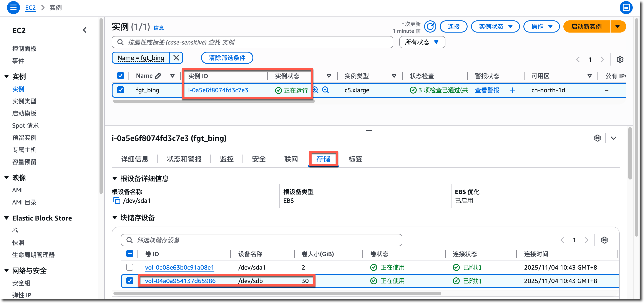Collapse the 根设备详细信息 section
Screen dimensions: 644x303
click(115, 179)
